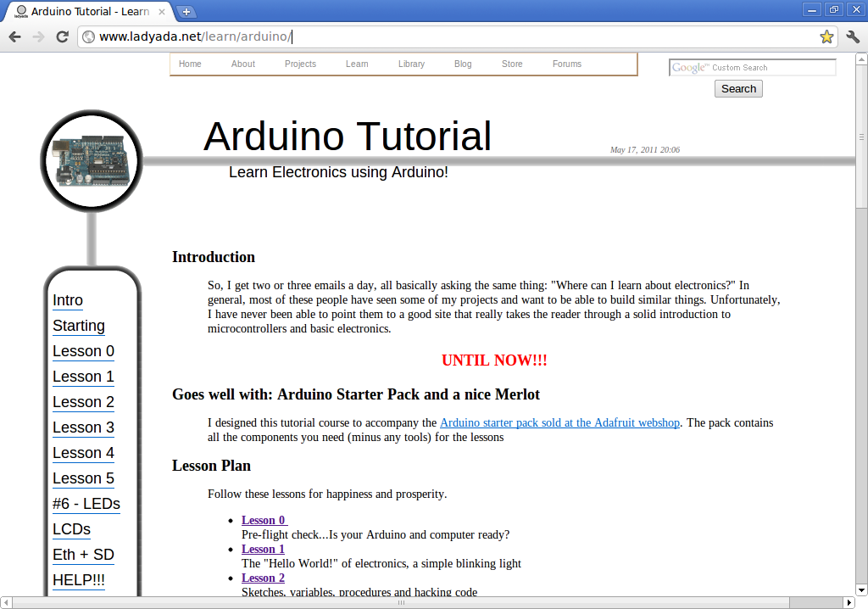Open sidebar link Lesson 2
The width and height of the screenshot is (868, 609).
83,402
